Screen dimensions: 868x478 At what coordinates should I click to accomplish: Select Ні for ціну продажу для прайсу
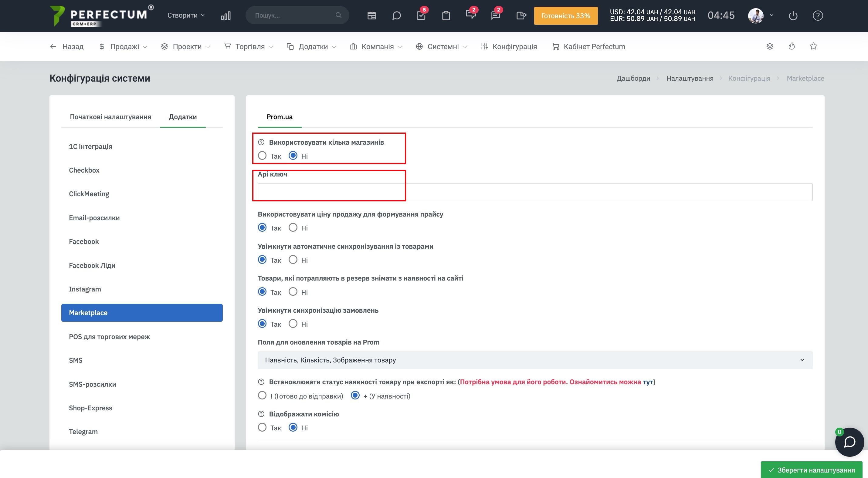coord(293,227)
